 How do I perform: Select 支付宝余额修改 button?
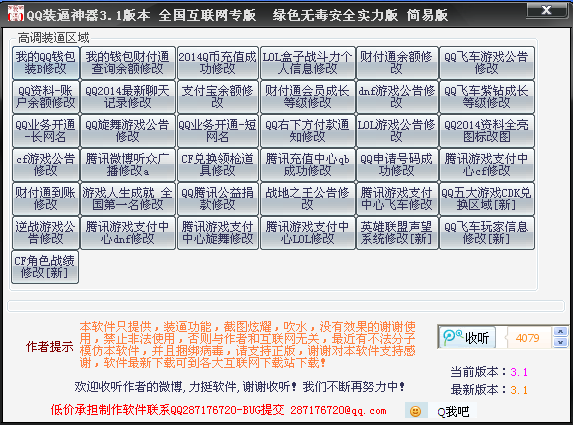217,97
